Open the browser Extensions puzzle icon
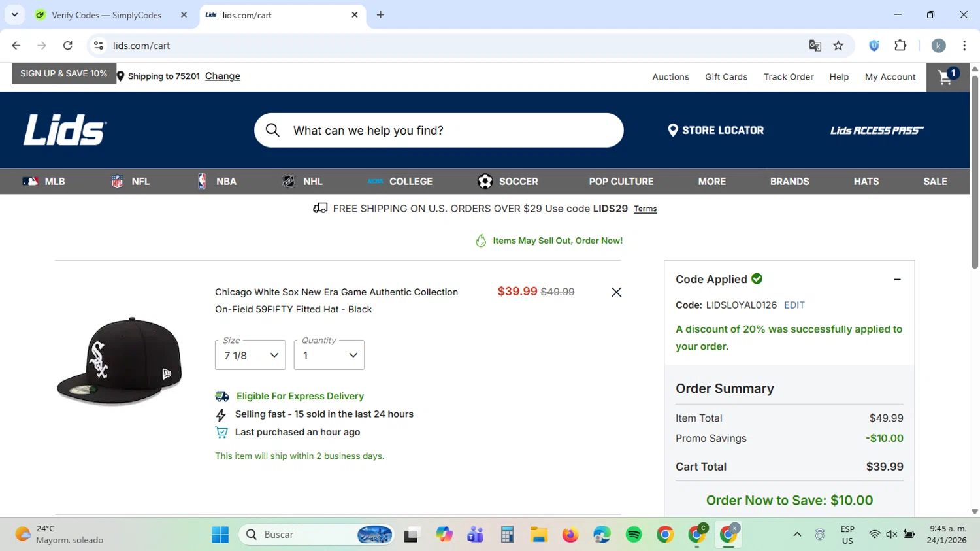Screen dimensions: 980x551 coord(900,46)
